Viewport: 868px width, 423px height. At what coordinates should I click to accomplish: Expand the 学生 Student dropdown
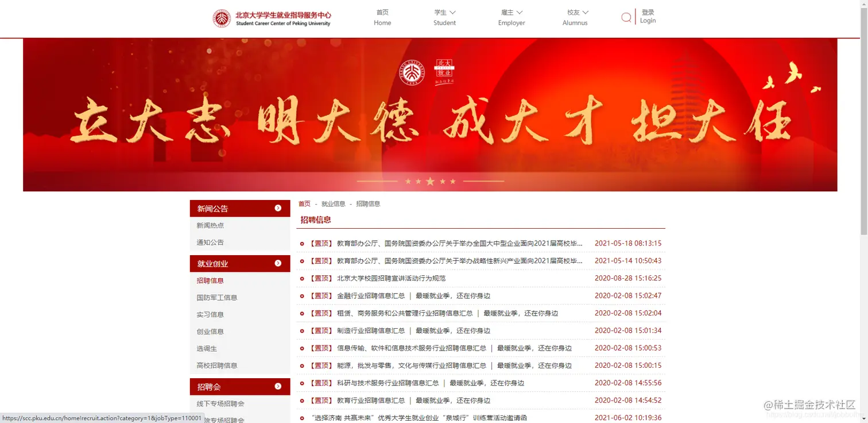444,17
